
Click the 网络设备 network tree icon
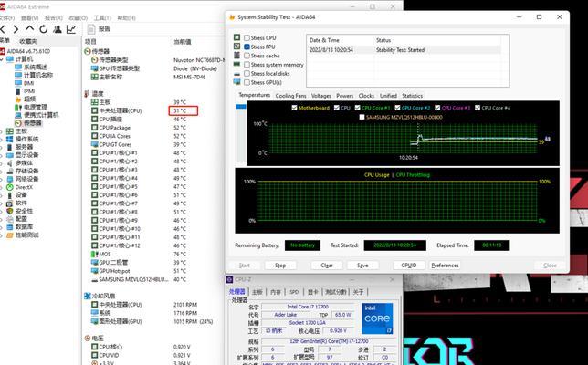tap(9, 179)
